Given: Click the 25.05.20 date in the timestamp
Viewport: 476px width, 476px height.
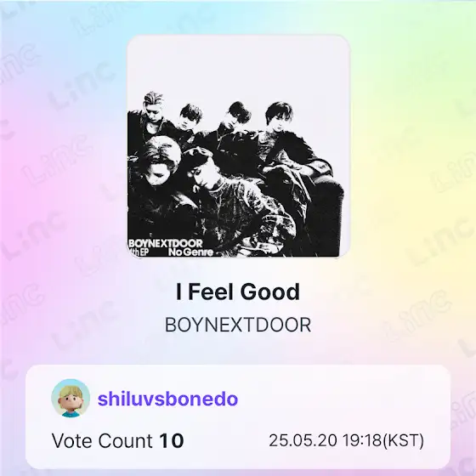Looking at the screenshot, I should tap(303, 440).
